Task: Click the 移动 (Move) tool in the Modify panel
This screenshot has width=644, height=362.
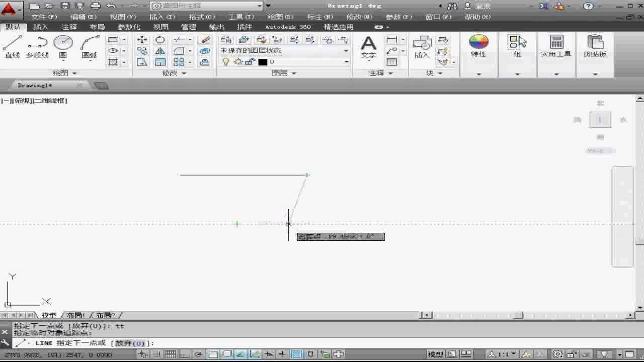Action: coord(143,39)
